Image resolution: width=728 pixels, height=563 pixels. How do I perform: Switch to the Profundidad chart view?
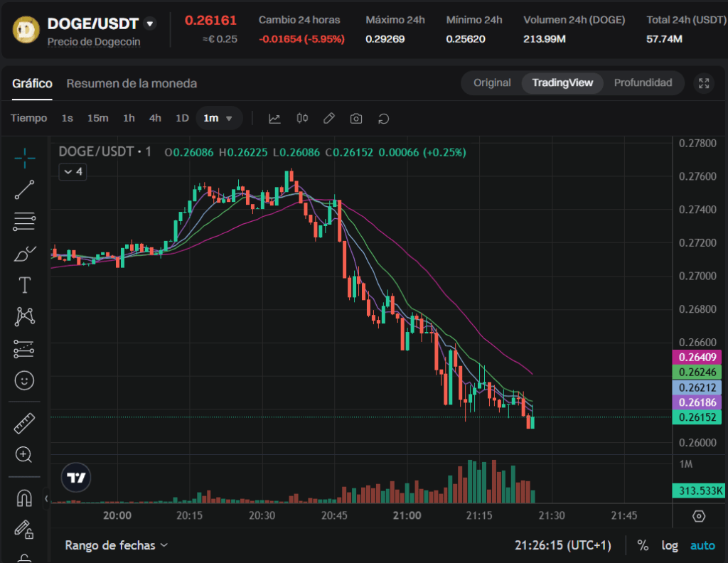click(643, 83)
